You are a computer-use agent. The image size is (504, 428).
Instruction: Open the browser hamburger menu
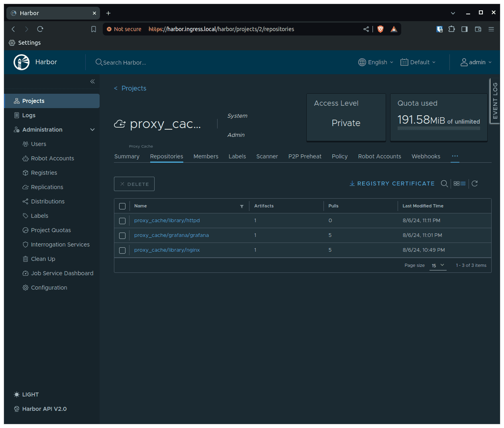coord(491,29)
